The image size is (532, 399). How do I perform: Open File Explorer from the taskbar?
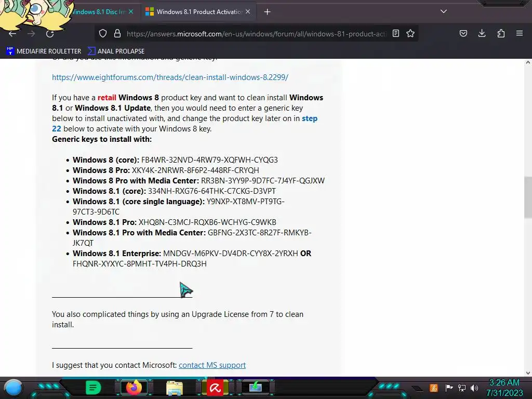coord(175,388)
